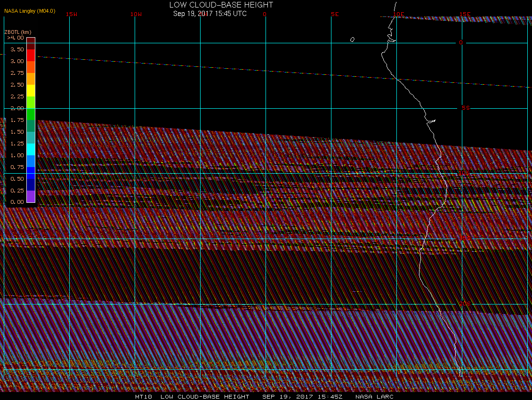Click the 'MT10' label in the footer

143,397
